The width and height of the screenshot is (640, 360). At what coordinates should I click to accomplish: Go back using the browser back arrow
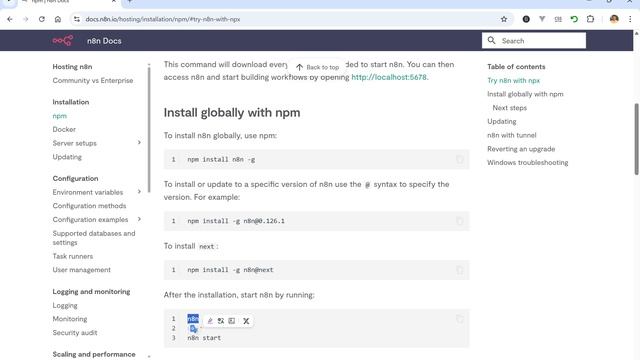point(10,19)
